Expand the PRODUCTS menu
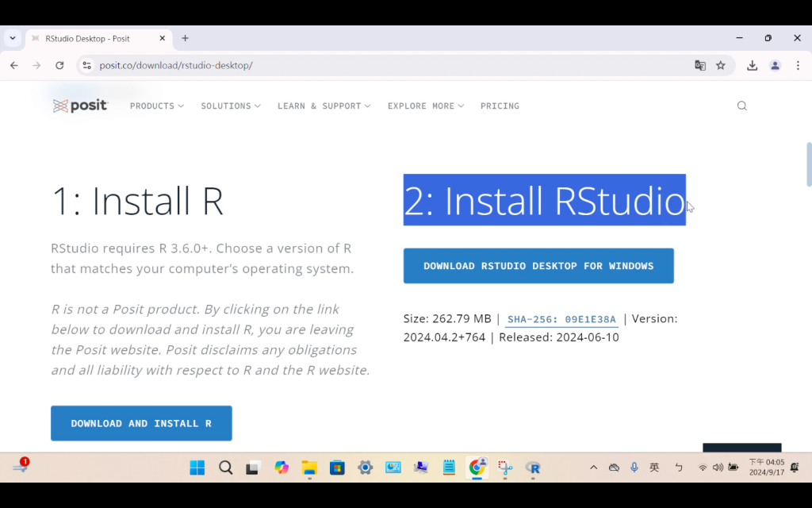The width and height of the screenshot is (812, 508). point(156,106)
